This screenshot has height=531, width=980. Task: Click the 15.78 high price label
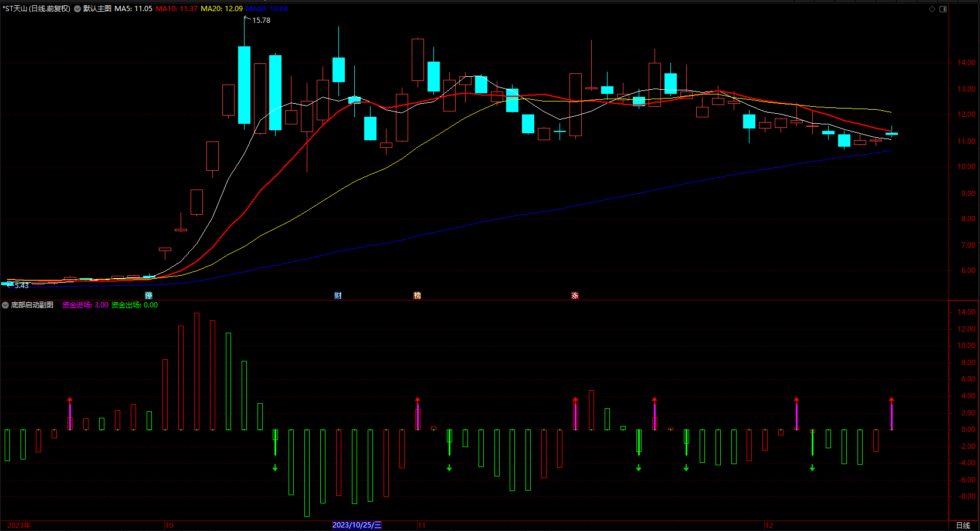tap(262, 21)
